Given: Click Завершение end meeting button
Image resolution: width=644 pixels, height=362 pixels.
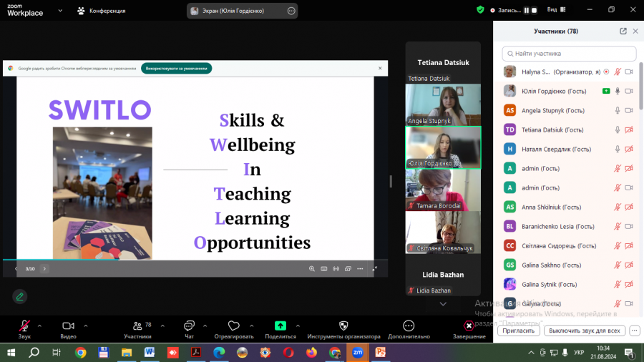Looking at the screenshot, I should coord(469,330).
